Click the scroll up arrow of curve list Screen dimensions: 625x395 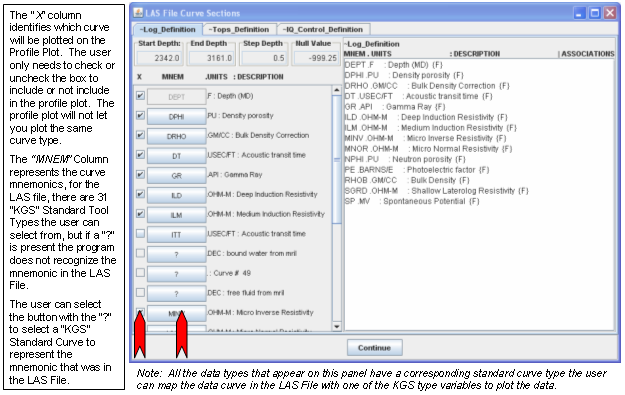pos(337,90)
